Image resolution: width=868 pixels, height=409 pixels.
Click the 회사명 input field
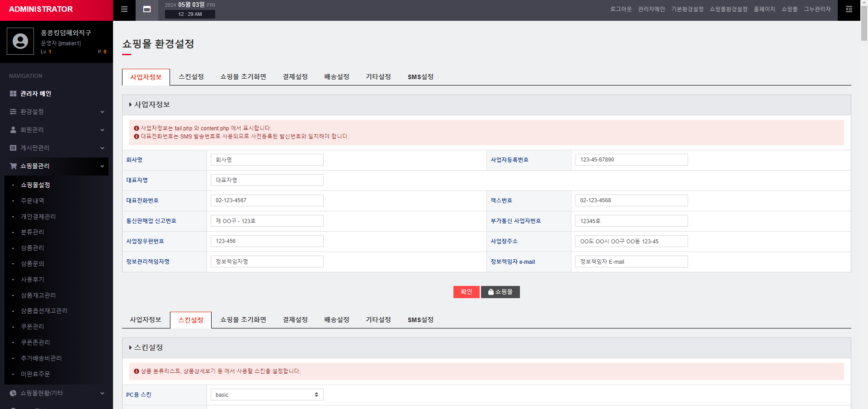tap(267, 160)
